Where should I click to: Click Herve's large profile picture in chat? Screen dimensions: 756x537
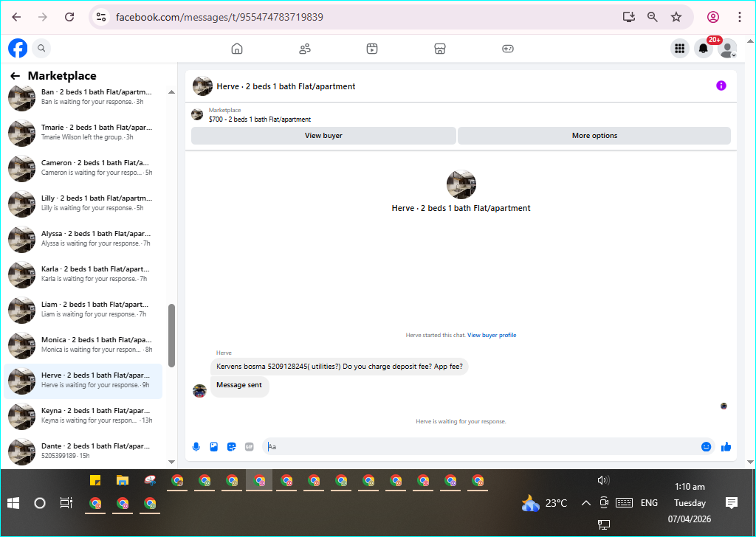pyautogui.click(x=461, y=184)
